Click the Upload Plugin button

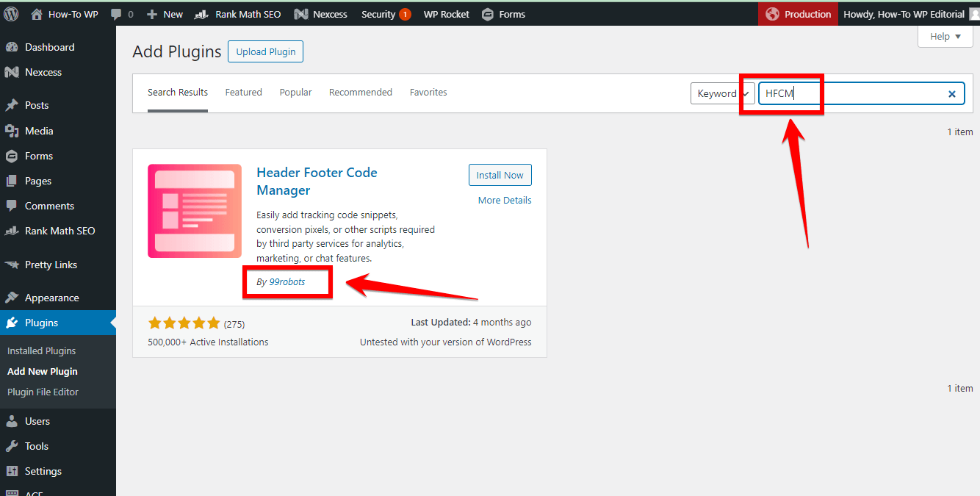265,51
